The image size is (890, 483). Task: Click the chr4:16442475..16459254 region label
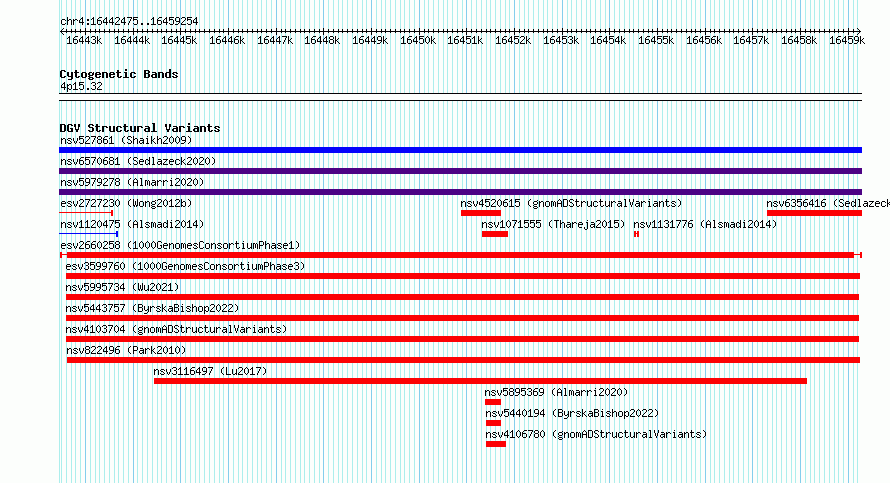(129, 21)
